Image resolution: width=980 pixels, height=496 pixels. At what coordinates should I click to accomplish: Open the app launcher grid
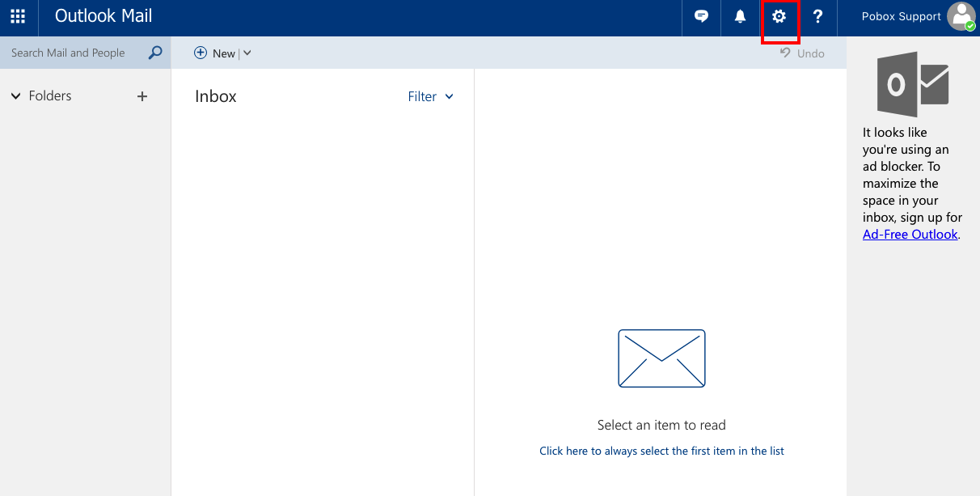(x=18, y=16)
